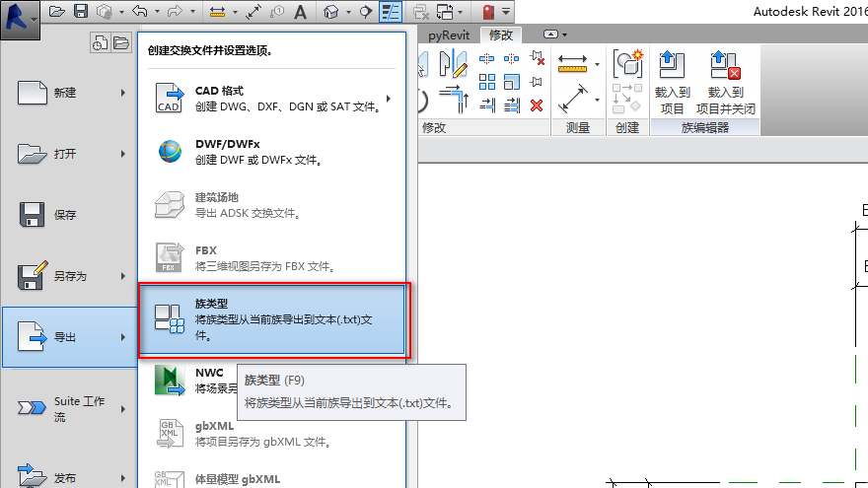Click the Open folder icon in quick access toolbar
The height and width of the screenshot is (488, 868).
(56, 11)
